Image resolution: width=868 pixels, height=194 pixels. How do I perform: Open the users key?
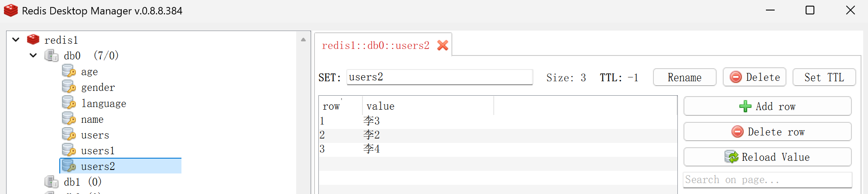click(95, 135)
